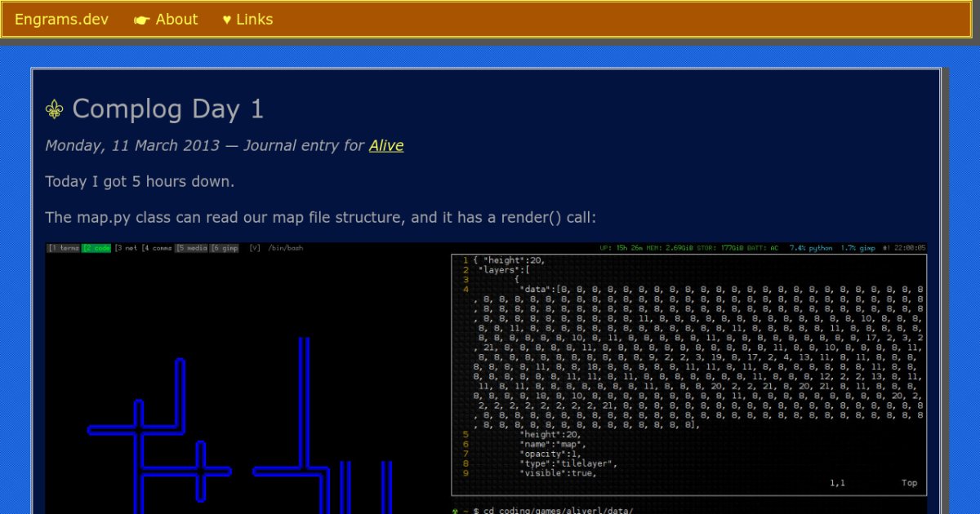
Task: Select the highlighted '2 code' tmux window
Action: coord(96,248)
